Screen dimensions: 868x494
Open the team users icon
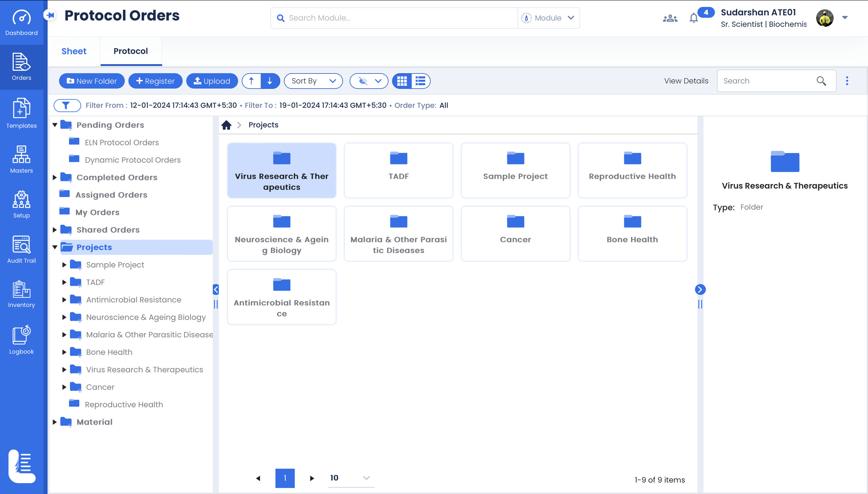click(x=670, y=18)
